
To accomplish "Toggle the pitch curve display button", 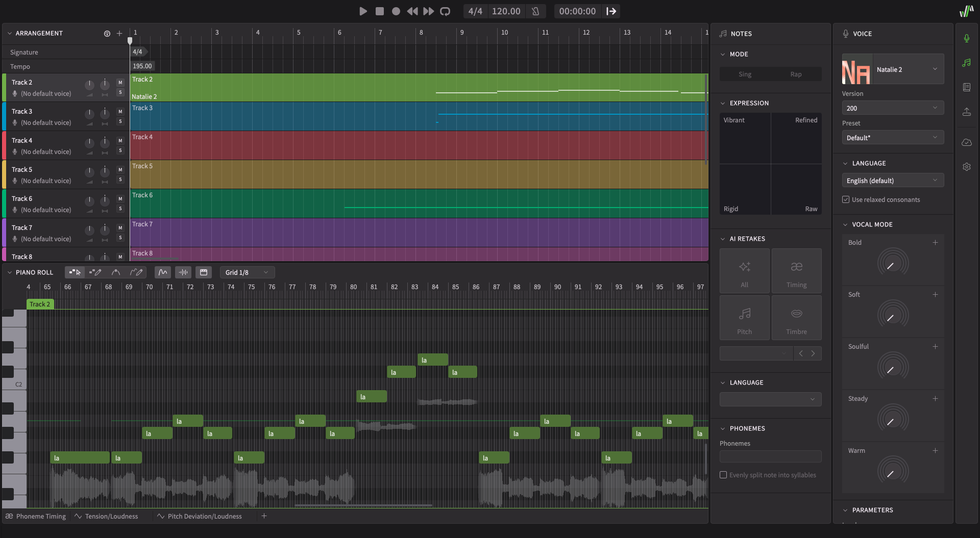I will (x=162, y=272).
